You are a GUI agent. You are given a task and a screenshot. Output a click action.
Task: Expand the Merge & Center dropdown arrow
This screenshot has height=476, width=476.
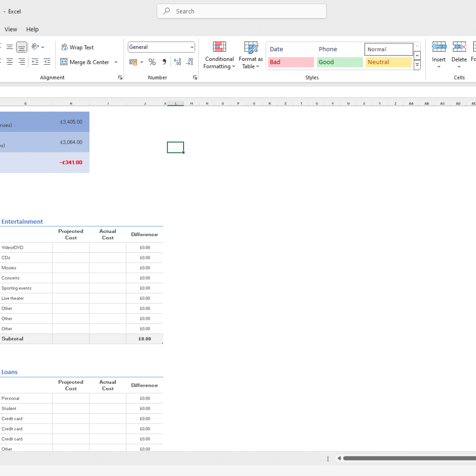116,62
